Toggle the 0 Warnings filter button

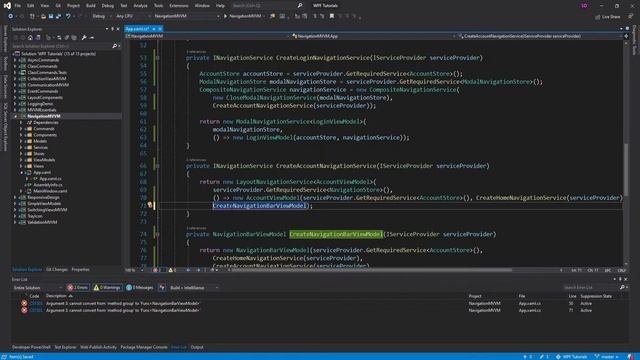107,288
